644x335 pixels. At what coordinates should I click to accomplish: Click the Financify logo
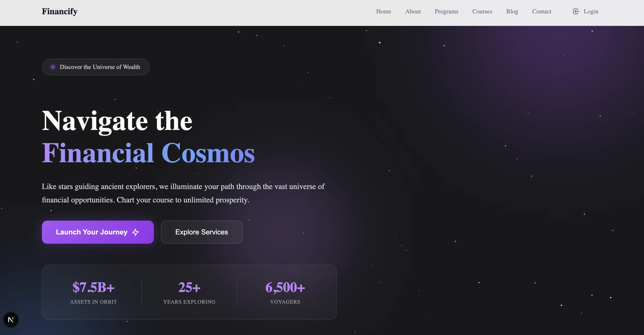coord(59,11)
